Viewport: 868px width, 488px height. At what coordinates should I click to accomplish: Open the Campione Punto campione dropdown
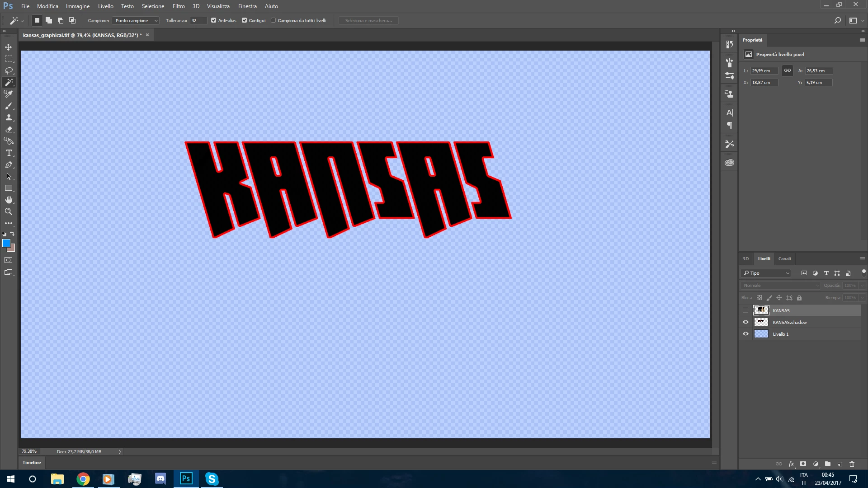tap(136, 20)
